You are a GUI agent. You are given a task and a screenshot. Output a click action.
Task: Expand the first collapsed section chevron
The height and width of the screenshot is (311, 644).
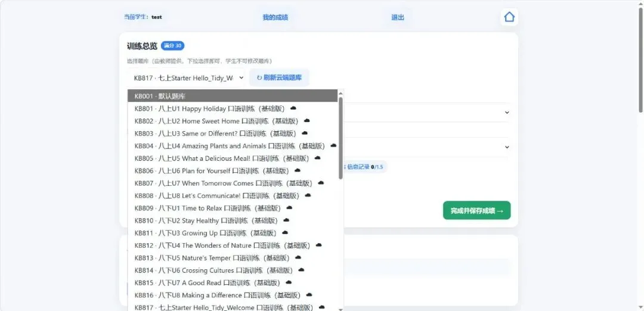coord(507,113)
